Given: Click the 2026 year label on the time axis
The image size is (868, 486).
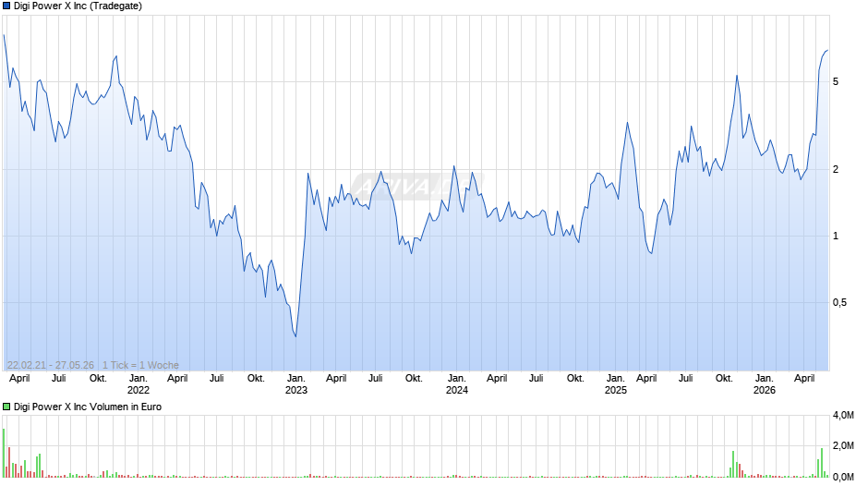Looking at the screenshot, I should click(x=765, y=390).
